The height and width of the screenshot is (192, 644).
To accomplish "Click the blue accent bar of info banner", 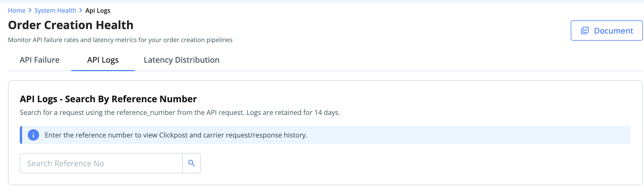I will tap(21, 135).
